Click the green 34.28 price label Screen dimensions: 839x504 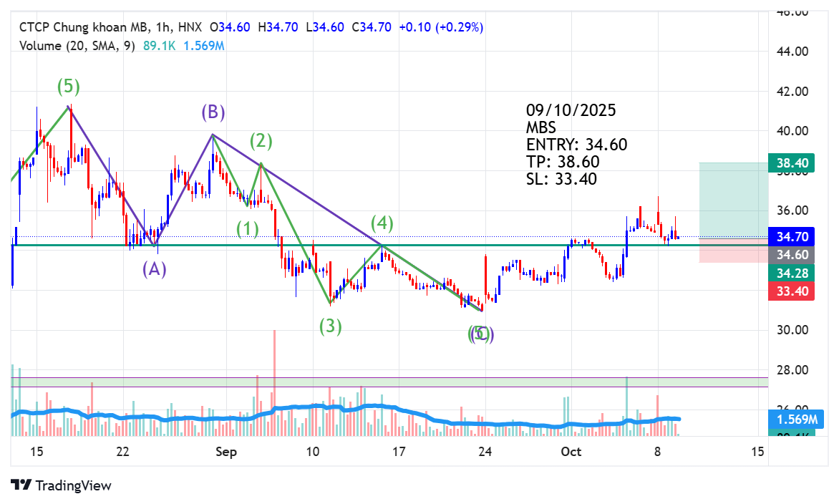[791, 273]
